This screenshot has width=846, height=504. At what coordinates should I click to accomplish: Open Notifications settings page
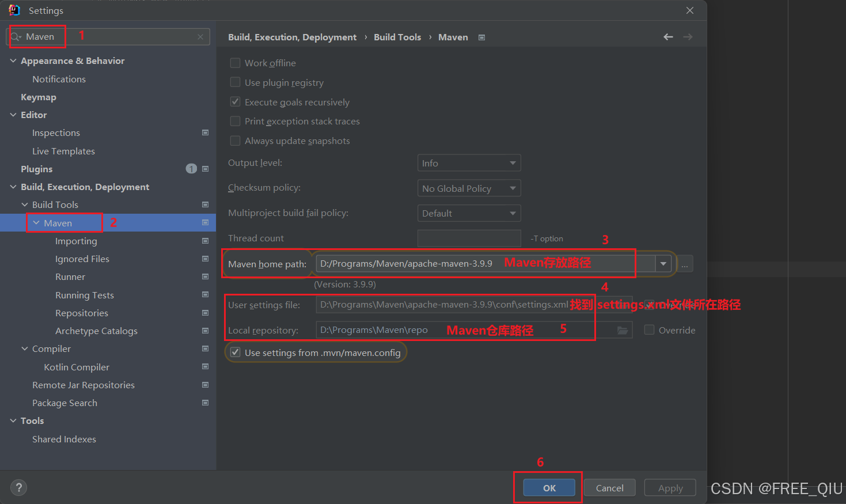click(x=59, y=79)
